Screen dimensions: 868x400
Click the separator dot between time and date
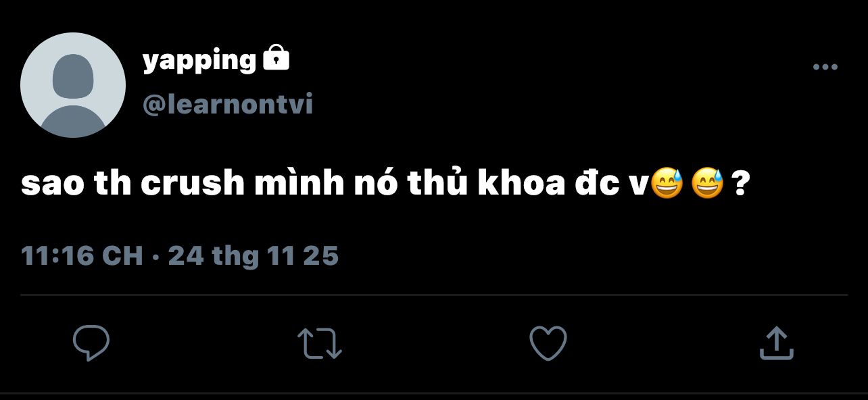(x=155, y=257)
